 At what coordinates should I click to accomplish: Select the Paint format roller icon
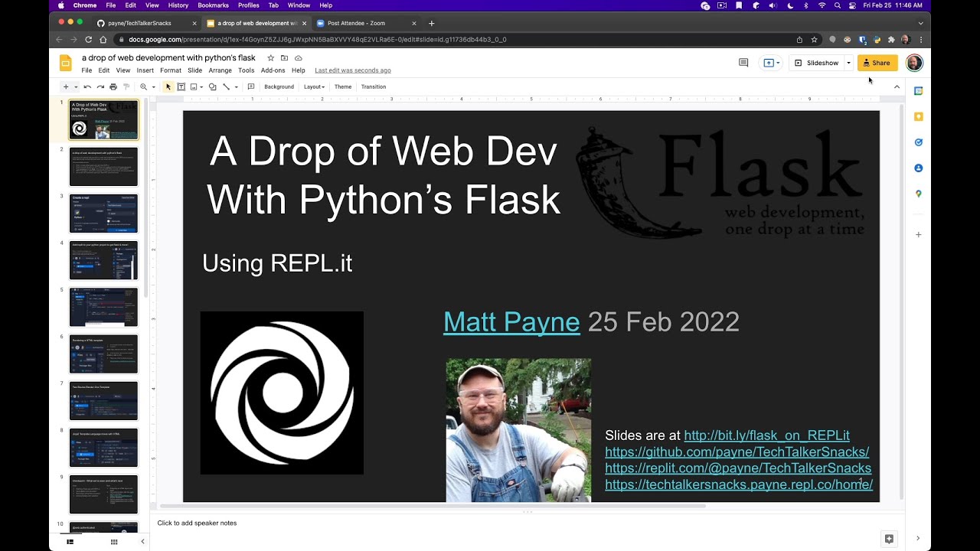click(126, 86)
